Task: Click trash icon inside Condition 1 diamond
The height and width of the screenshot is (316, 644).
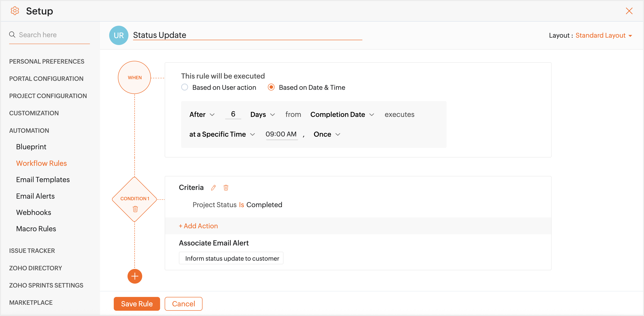Action: pos(135,209)
